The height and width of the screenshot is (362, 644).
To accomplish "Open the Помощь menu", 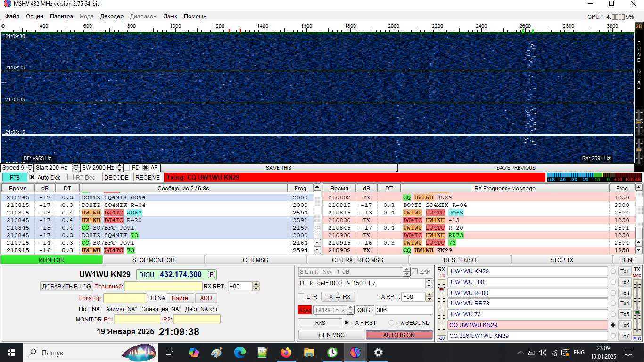I will click(x=195, y=16).
